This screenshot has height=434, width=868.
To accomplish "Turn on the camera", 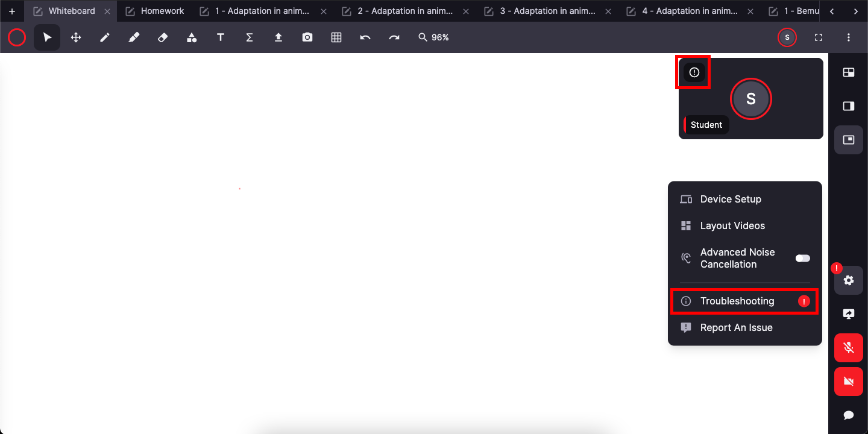I will point(848,382).
